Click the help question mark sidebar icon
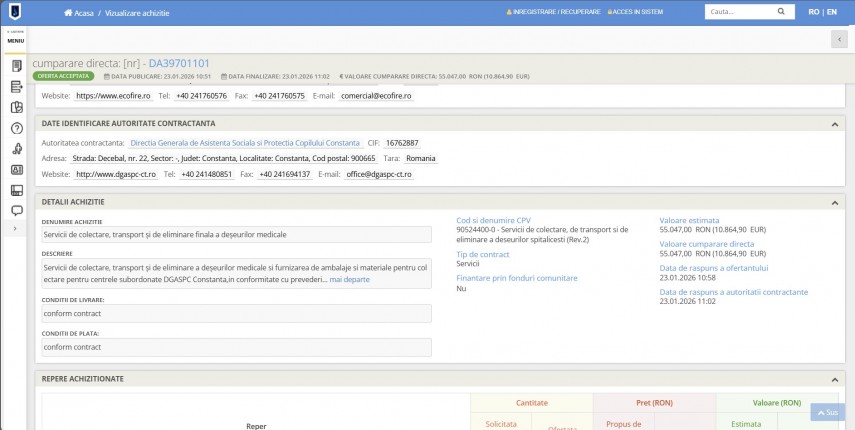 16,128
